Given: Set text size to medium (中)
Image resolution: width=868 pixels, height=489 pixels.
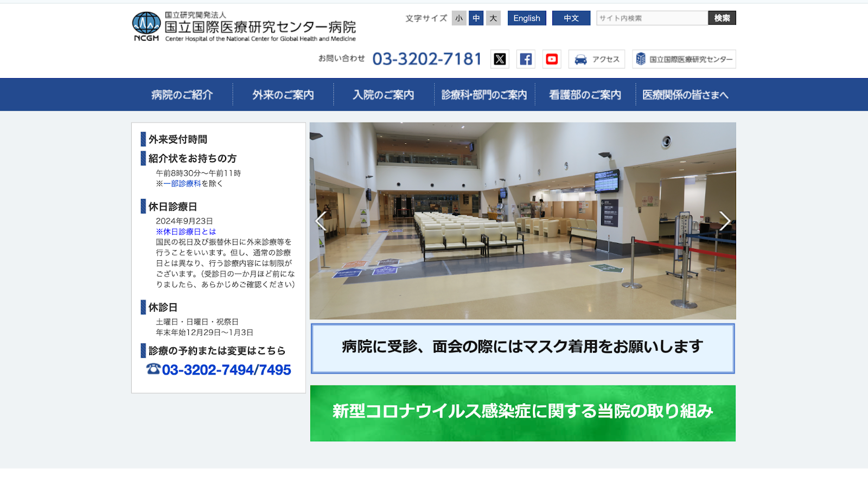Looking at the screenshot, I should pyautogui.click(x=476, y=18).
